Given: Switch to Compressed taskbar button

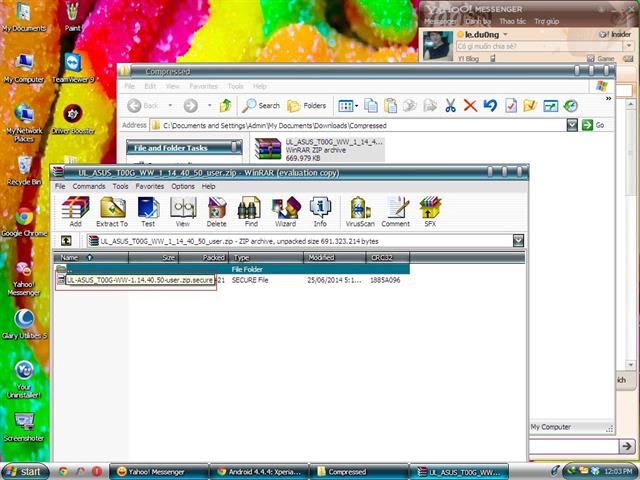Looking at the screenshot, I should 359,471.
